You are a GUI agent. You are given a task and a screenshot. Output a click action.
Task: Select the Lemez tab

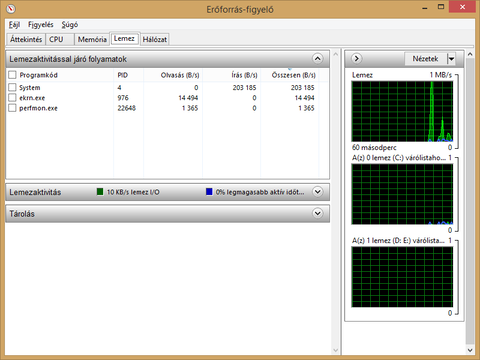[124, 39]
